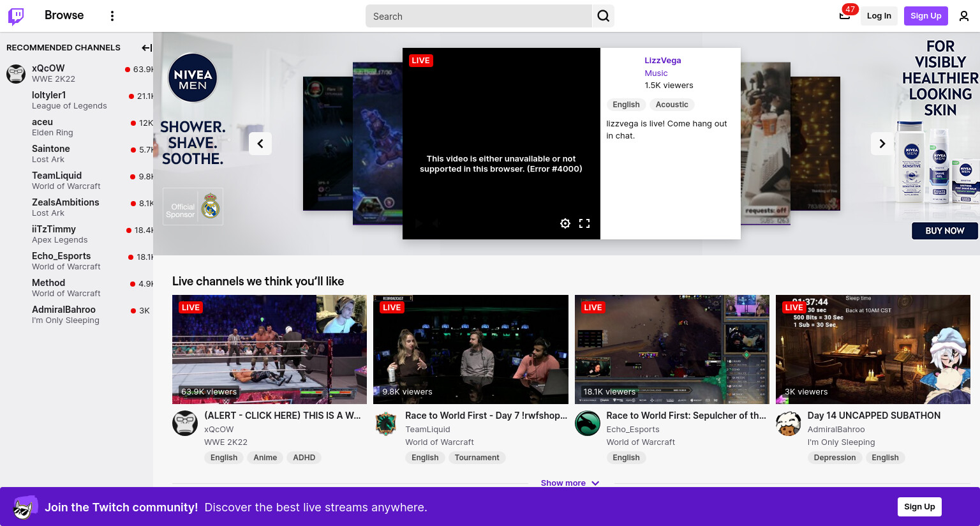The height and width of the screenshot is (526, 980).
Task: Open Echo_Esports channel in sidebar
Action: pyautogui.click(x=77, y=261)
